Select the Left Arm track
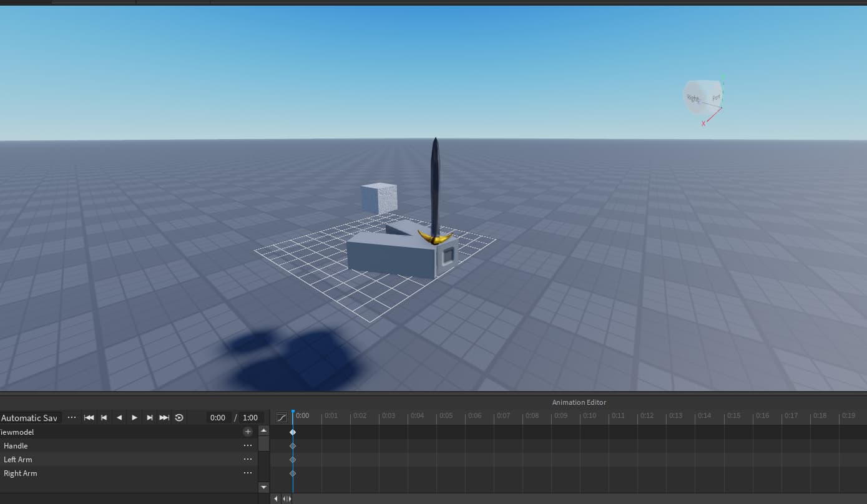The height and width of the screenshot is (504, 867). (x=18, y=460)
